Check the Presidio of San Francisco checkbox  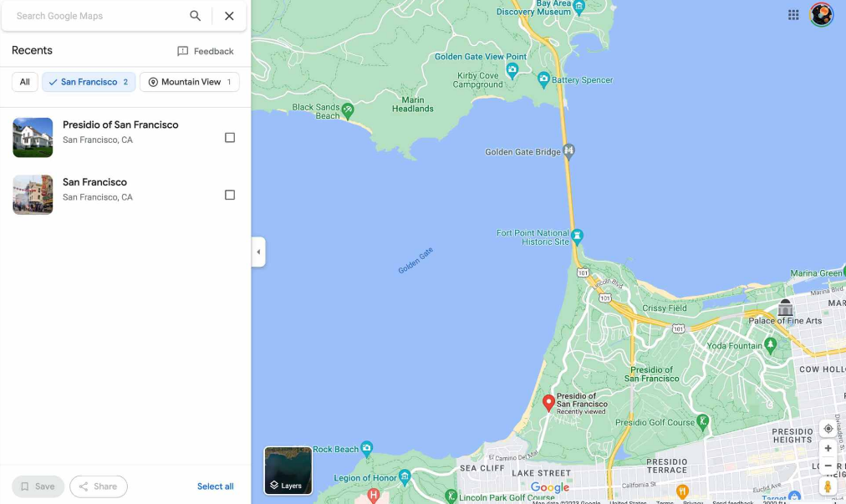[x=230, y=138]
